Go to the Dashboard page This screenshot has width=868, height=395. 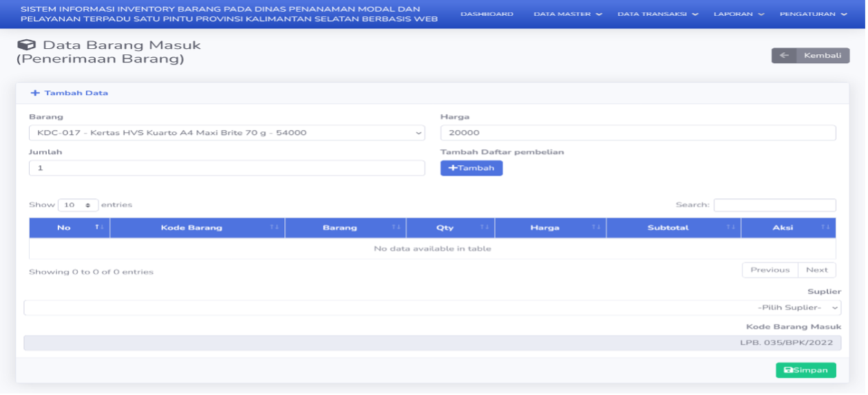click(x=487, y=14)
